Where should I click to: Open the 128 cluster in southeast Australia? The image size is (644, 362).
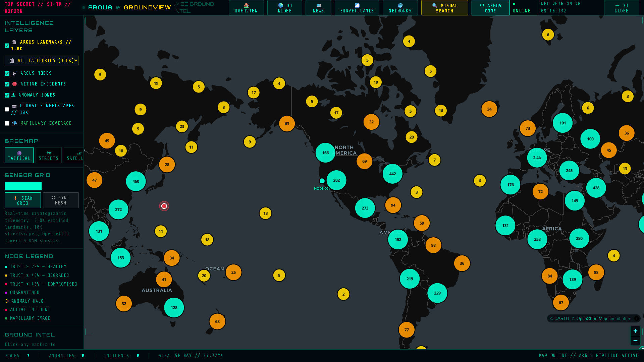tap(174, 307)
